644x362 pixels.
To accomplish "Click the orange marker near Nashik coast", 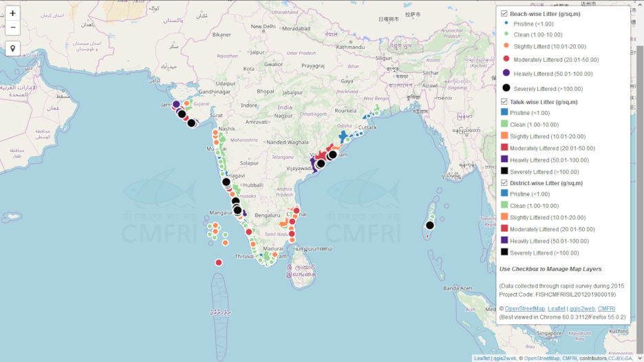I will pos(215,132).
